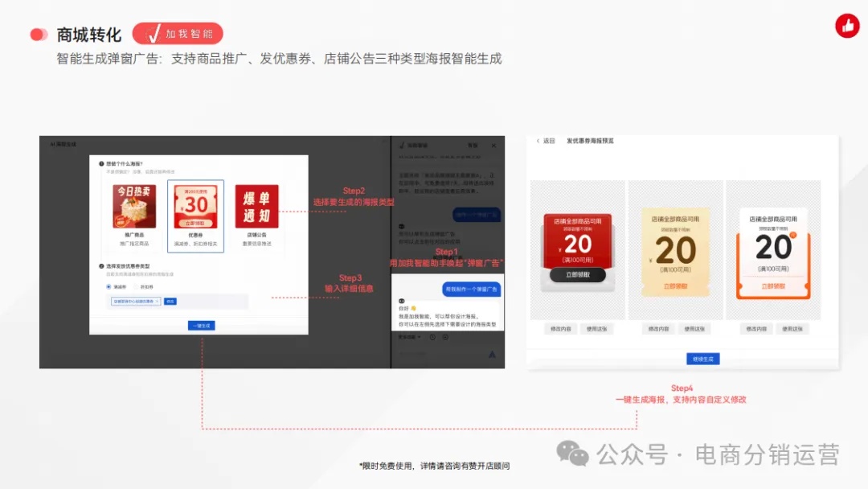This screenshot has height=489, width=868.
Task: Click 使用这张 under the red poster
Action: click(x=596, y=329)
